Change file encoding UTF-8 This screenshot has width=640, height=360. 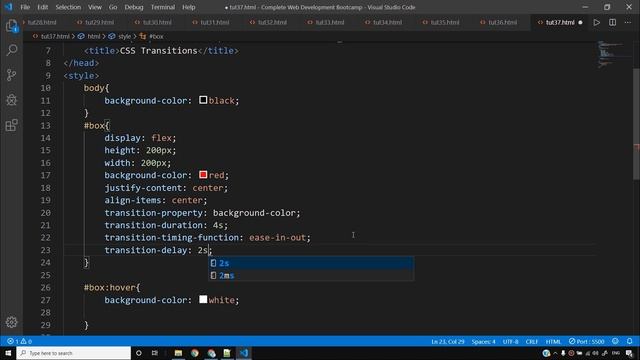click(x=510, y=341)
